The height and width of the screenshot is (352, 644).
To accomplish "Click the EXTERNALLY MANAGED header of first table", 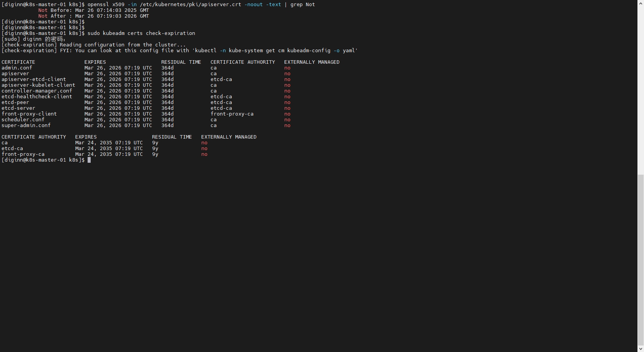I will (312, 62).
